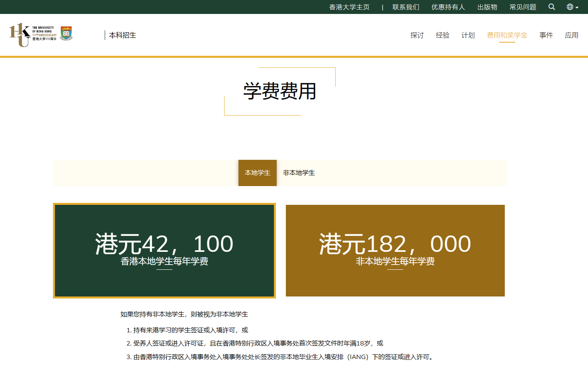The width and height of the screenshot is (588, 369).
Task: Switch to the 本地学生 tab
Action: click(x=257, y=173)
